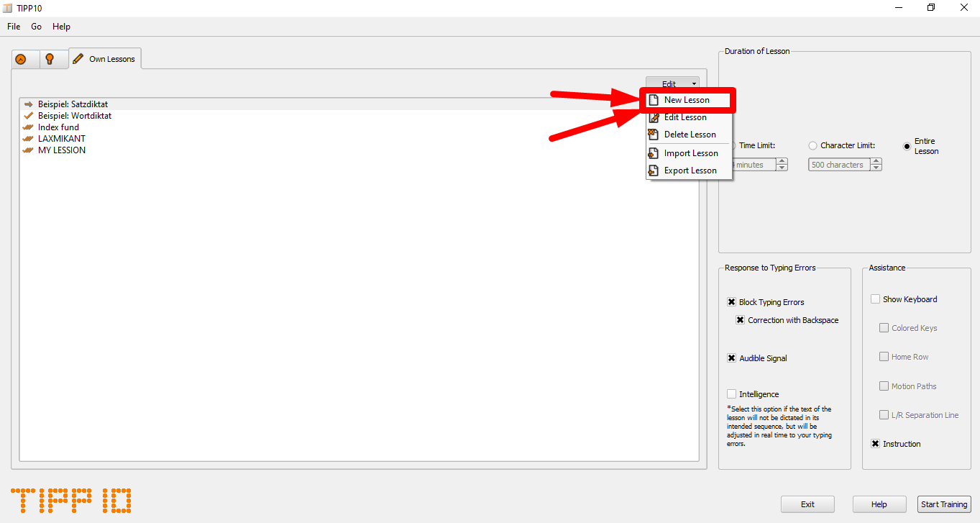
Task: Click the Edit Lesson pencil icon
Action: 654,117
